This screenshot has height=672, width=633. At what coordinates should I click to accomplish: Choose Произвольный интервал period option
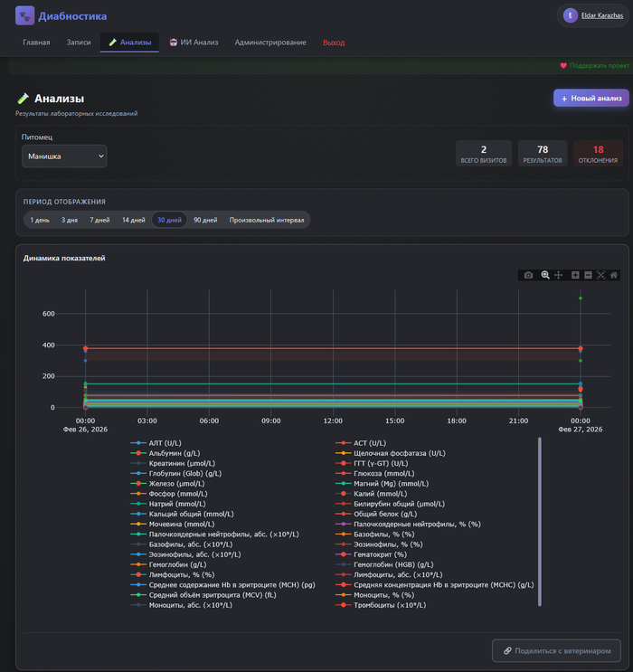click(x=267, y=220)
